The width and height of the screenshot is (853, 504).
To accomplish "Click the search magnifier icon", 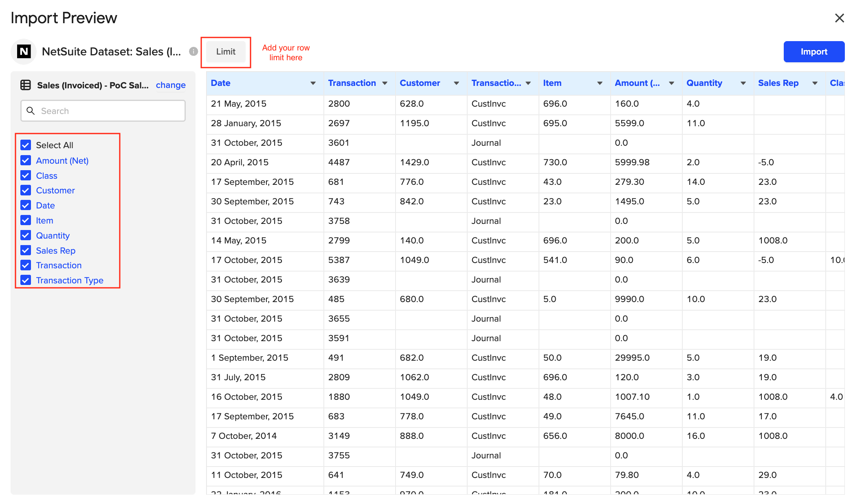I will [x=31, y=110].
